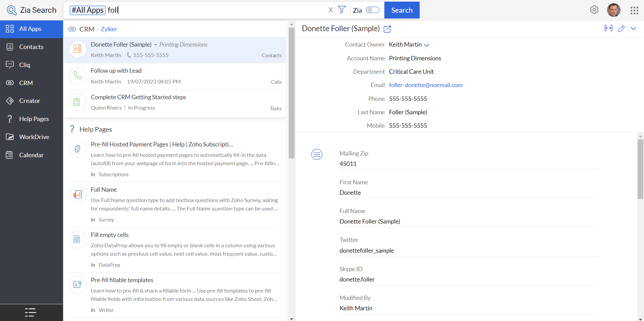Screen dimensions: 644x321
Task: Open the settings gear icon
Action: pos(594,10)
